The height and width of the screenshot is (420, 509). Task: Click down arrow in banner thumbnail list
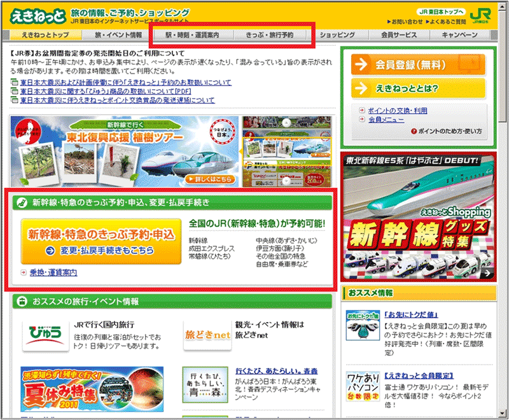(x=287, y=181)
